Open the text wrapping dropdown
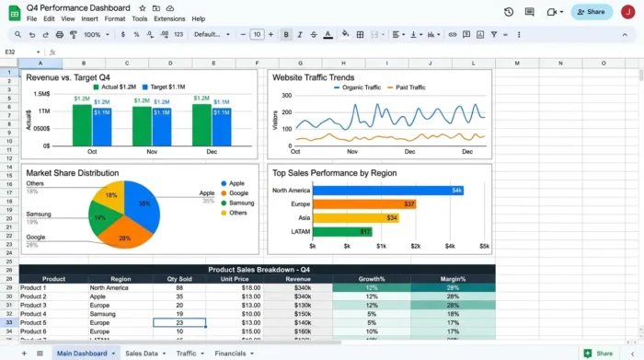The width and height of the screenshot is (644, 360). point(433,34)
